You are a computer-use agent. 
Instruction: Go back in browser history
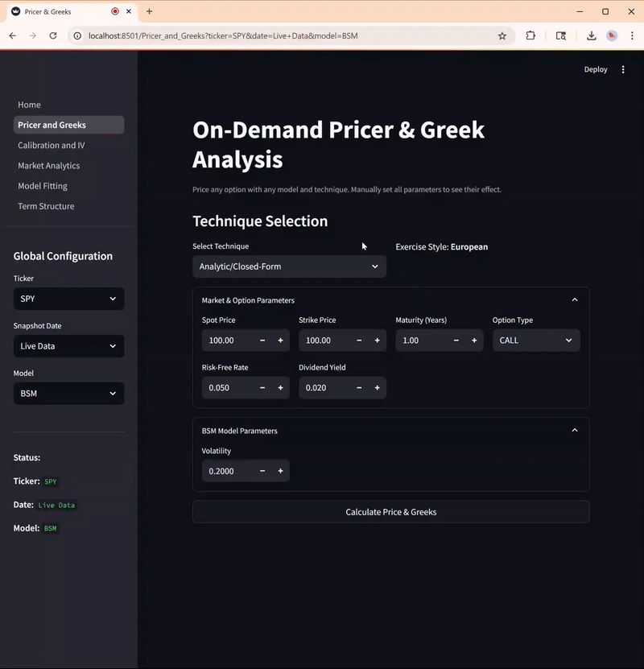13,36
